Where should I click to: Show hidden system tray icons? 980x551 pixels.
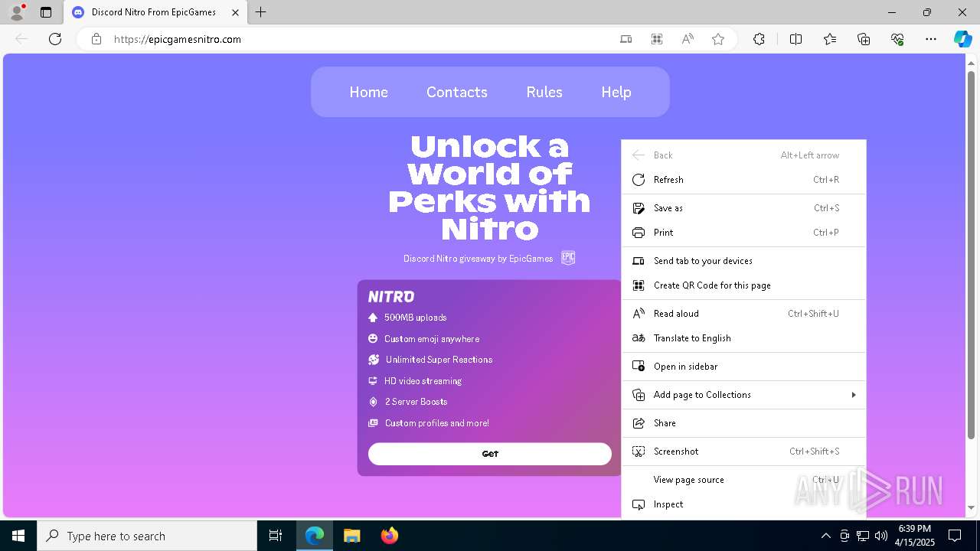click(x=825, y=536)
